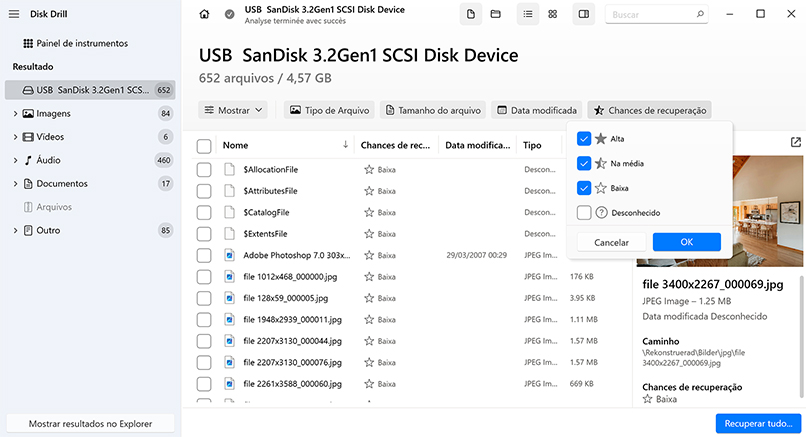This screenshot has height=437, width=806.
Task: Click the room preview thumbnail image
Action: pyautogui.click(x=720, y=211)
